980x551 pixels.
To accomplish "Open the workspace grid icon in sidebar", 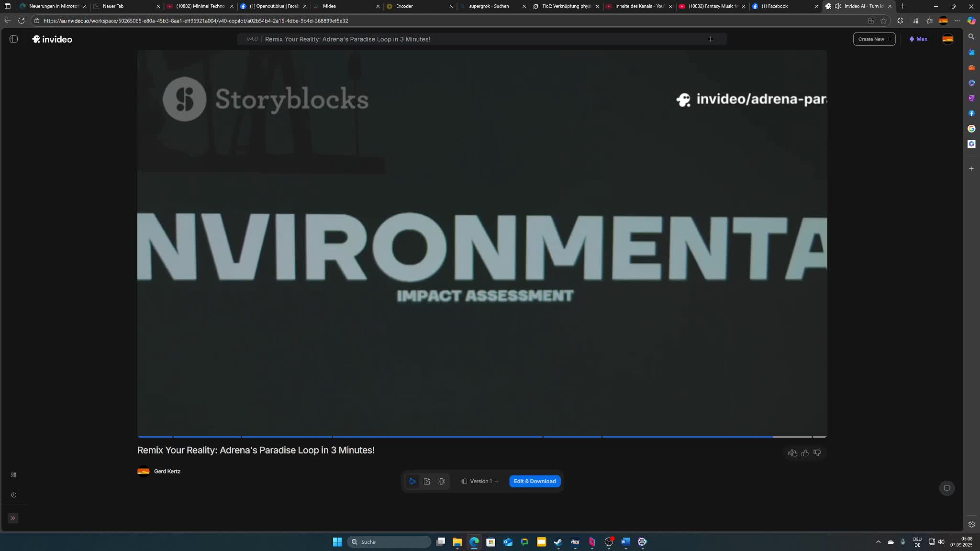I will (13, 475).
